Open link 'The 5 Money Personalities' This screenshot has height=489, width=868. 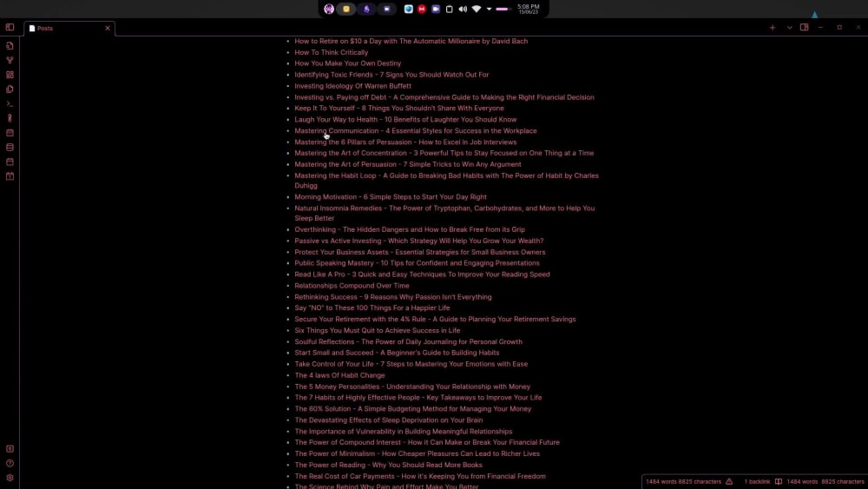click(x=411, y=387)
